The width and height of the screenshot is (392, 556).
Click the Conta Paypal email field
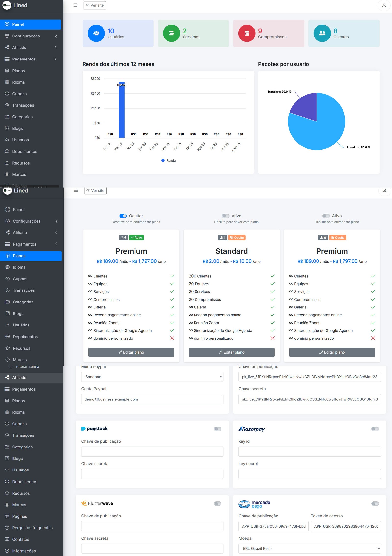152,399
